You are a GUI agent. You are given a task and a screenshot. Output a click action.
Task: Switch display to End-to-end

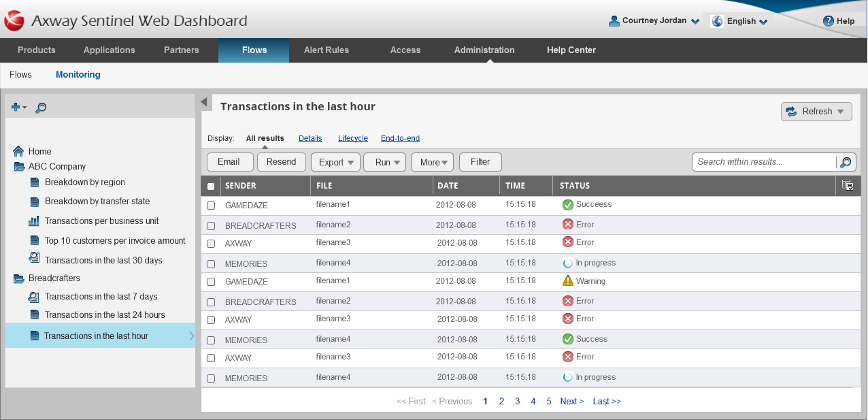tap(400, 138)
